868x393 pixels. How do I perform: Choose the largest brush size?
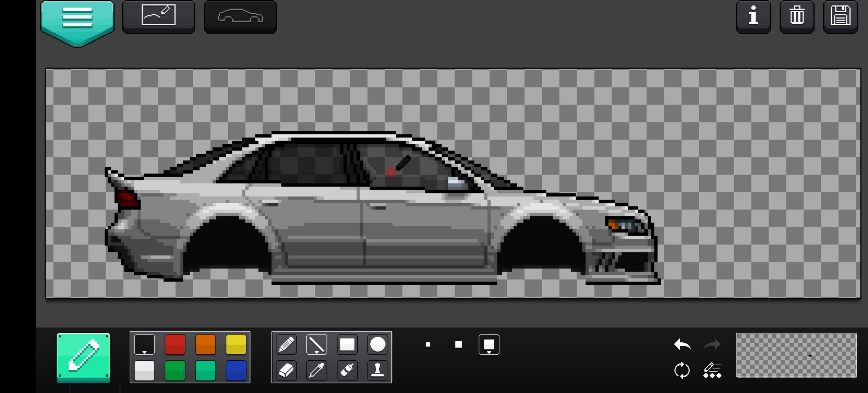tap(489, 344)
